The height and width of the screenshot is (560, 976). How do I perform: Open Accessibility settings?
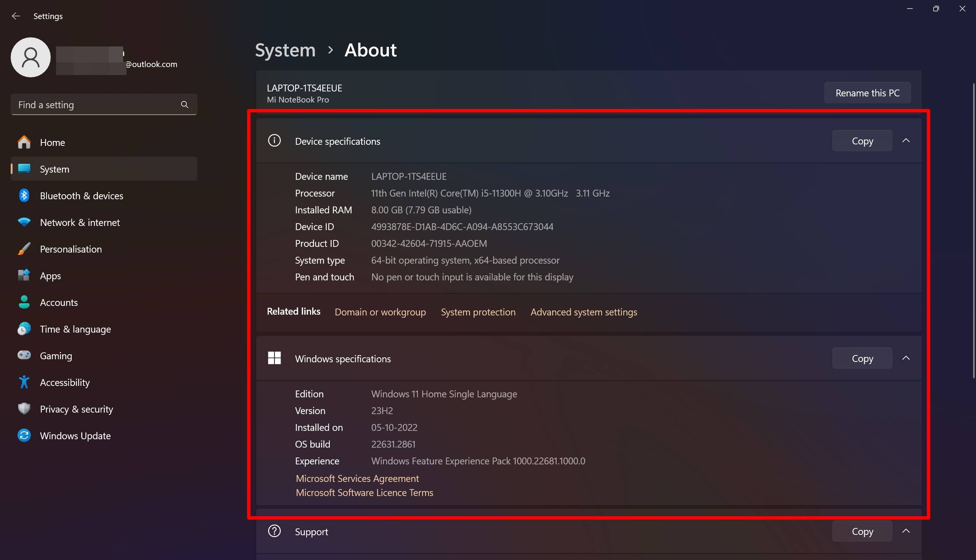point(65,382)
